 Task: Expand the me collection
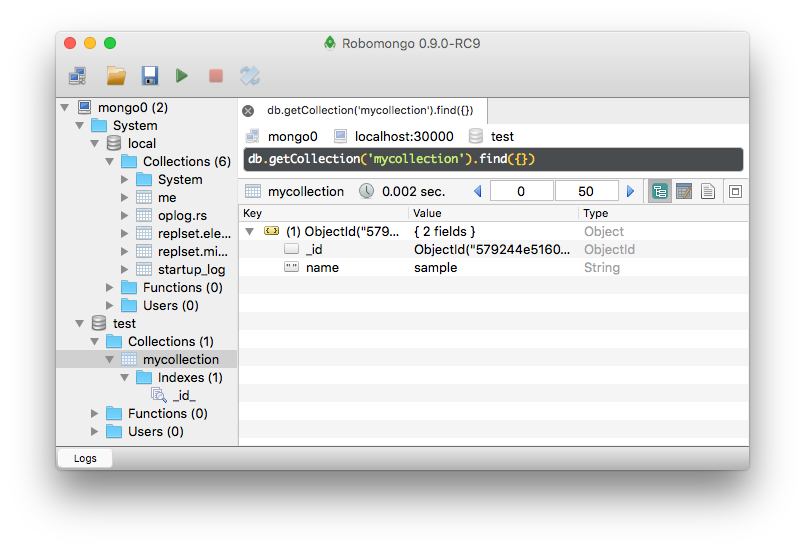(124, 198)
